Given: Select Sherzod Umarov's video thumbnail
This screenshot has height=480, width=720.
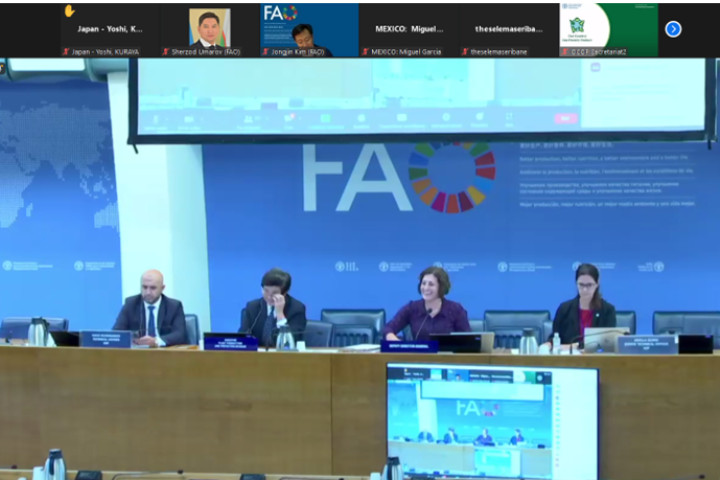Looking at the screenshot, I should (x=209, y=30).
